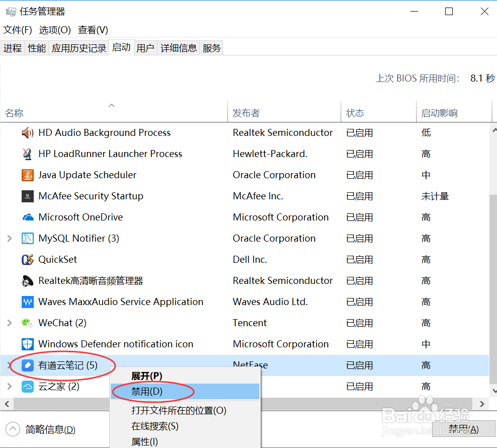The width and height of the screenshot is (497, 448).
Task: Collapse to 简略信息 with the round arrow
Action: coord(13,429)
